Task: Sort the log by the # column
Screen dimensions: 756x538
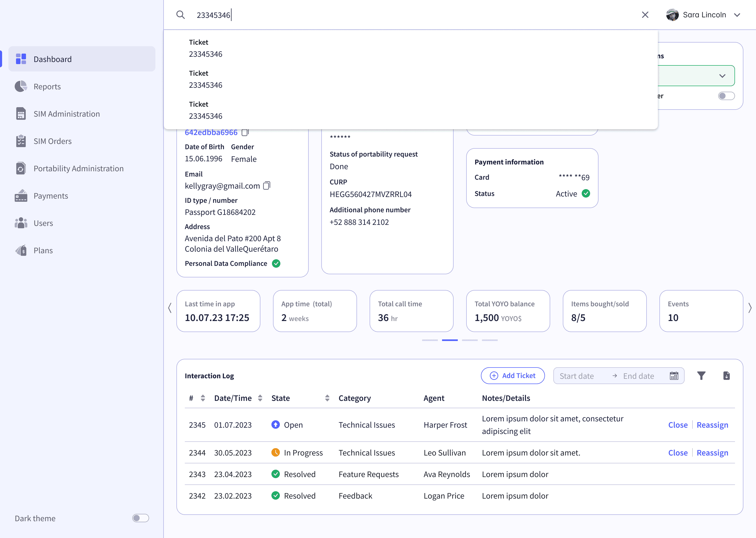Action: point(203,398)
